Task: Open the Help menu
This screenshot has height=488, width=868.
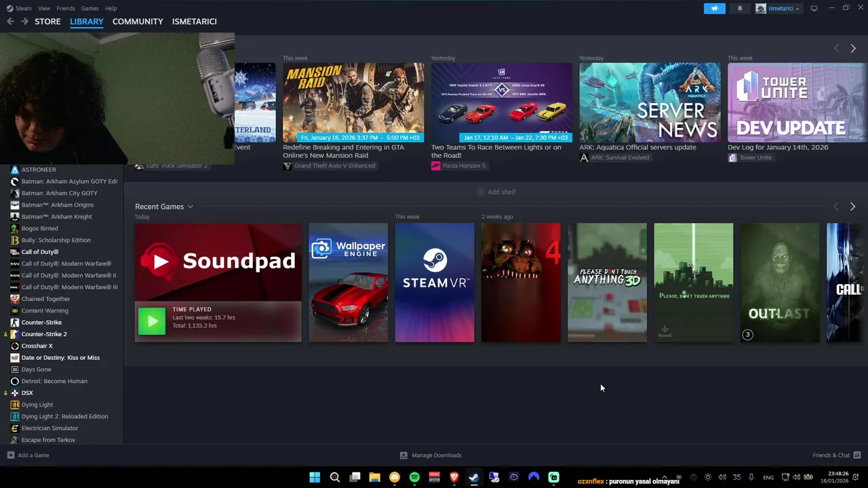Action: pyautogui.click(x=111, y=8)
